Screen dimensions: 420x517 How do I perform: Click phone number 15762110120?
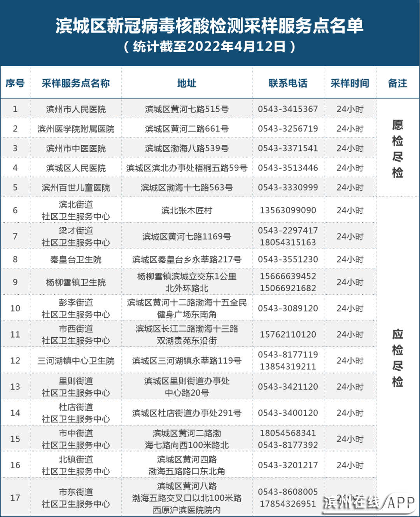(288, 334)
